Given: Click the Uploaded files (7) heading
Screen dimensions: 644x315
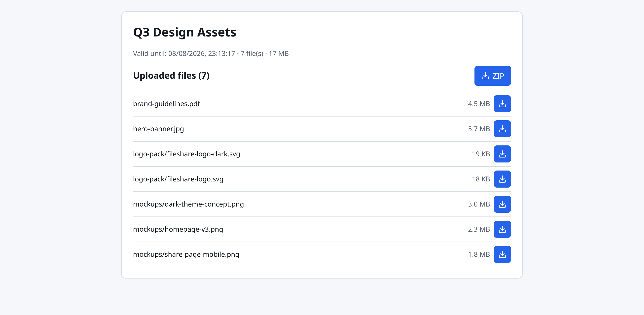Looking at the screenshot, I should coord(171,76).
